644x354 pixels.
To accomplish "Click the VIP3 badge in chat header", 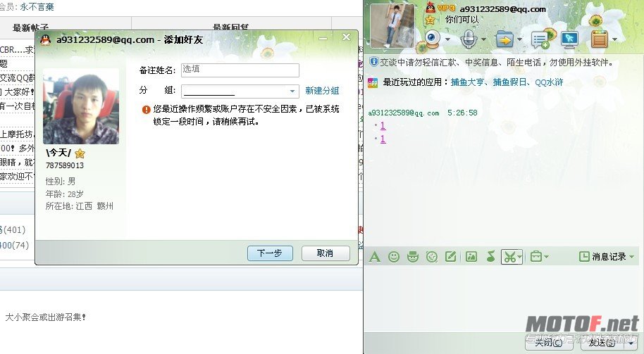I will click(x=446, y=8).
